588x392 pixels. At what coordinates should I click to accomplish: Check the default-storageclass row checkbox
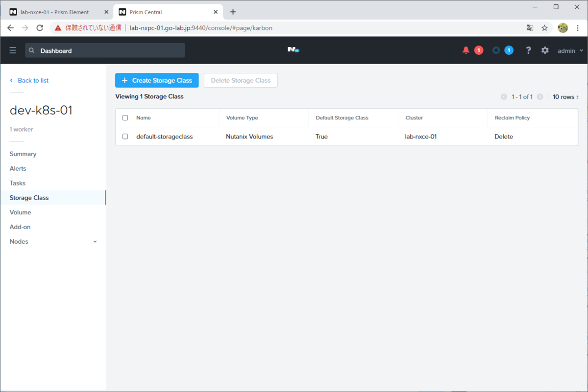(125, 137)
